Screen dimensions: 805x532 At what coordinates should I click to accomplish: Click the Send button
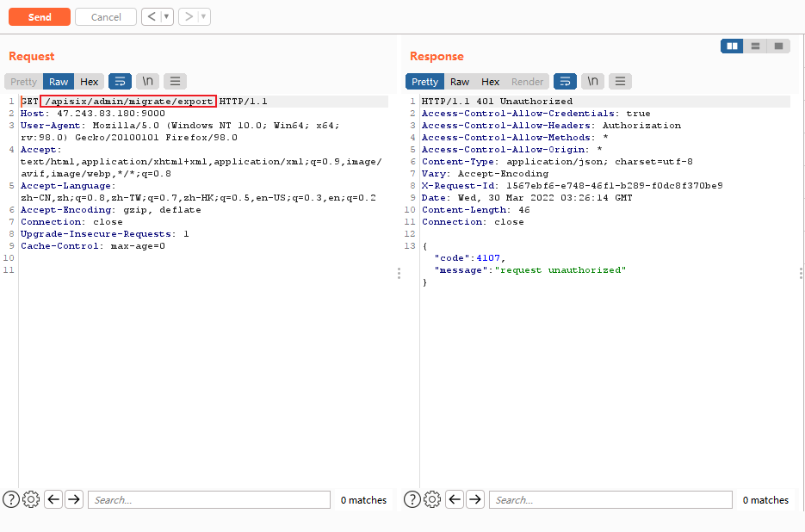pos(39,16)
